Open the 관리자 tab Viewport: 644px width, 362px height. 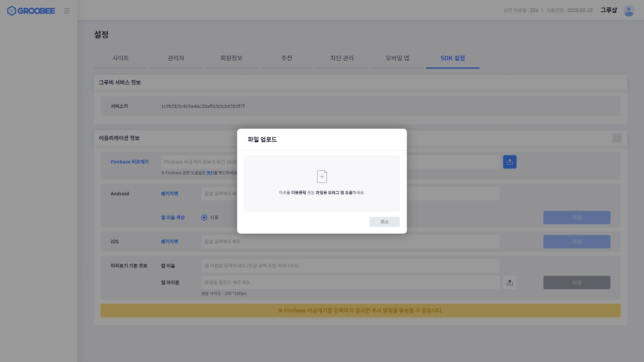point(176,58)
